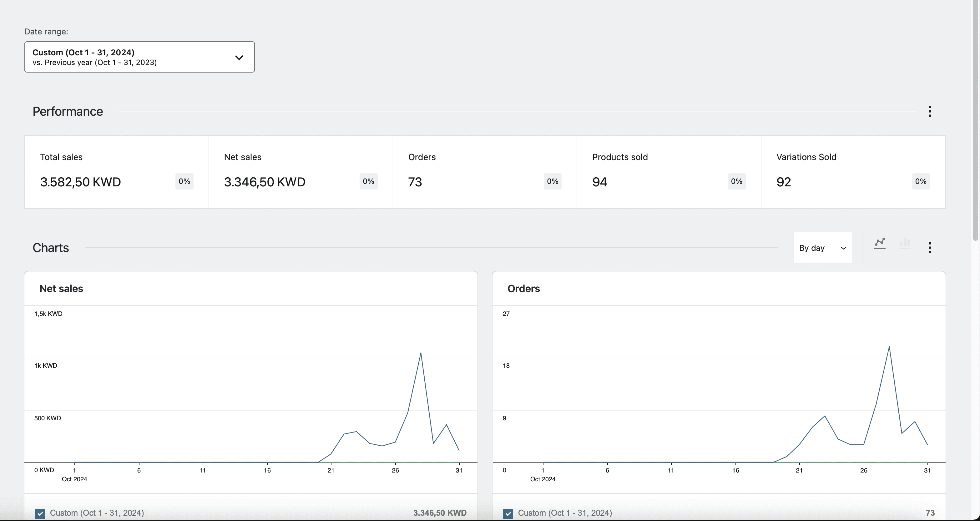Viewport: 980px width, 521px height.
Task: Open Variations Sold report card
Action: 852,172
